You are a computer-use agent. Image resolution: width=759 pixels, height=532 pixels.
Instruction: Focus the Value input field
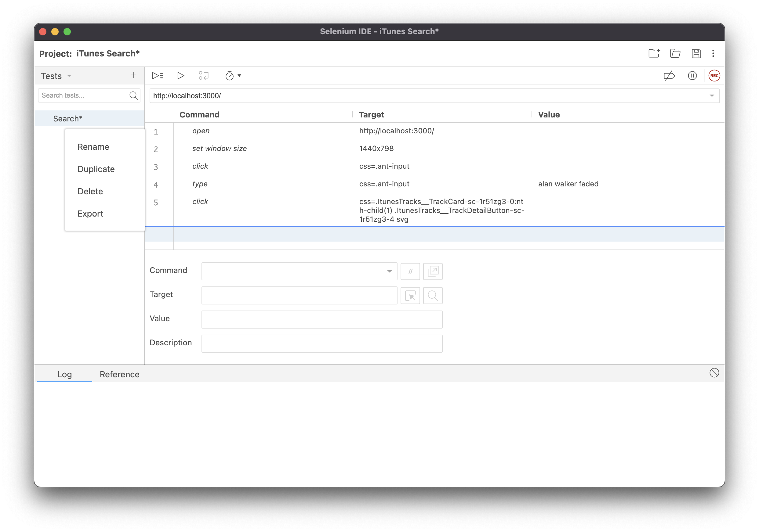point(322,319)
